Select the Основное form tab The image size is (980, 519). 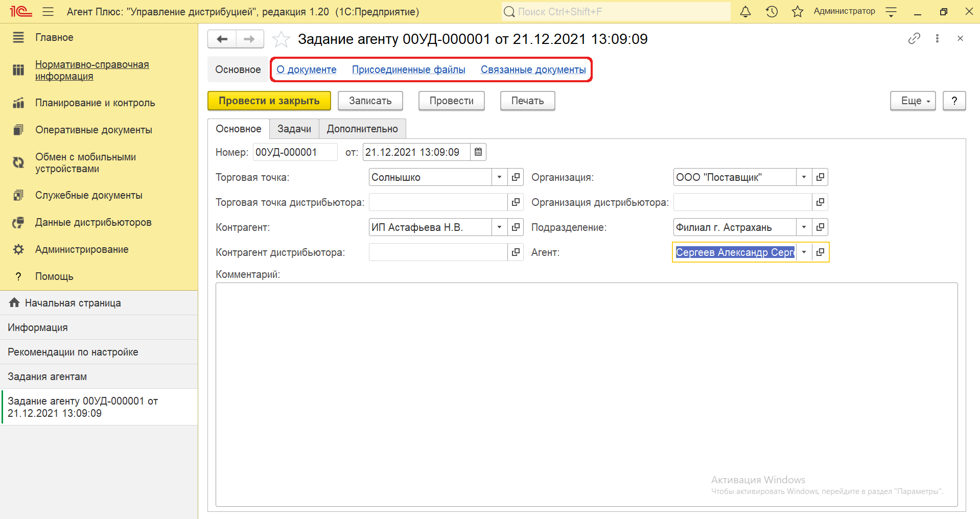point(239,129)
